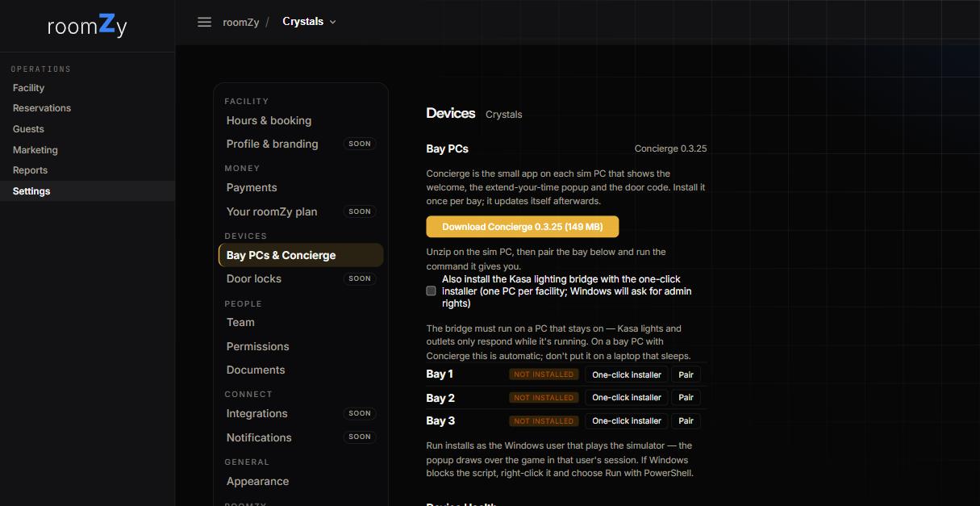This screenshot has width=980, height=506.
Task: Pair Bay 1
Action: [686, 374]
